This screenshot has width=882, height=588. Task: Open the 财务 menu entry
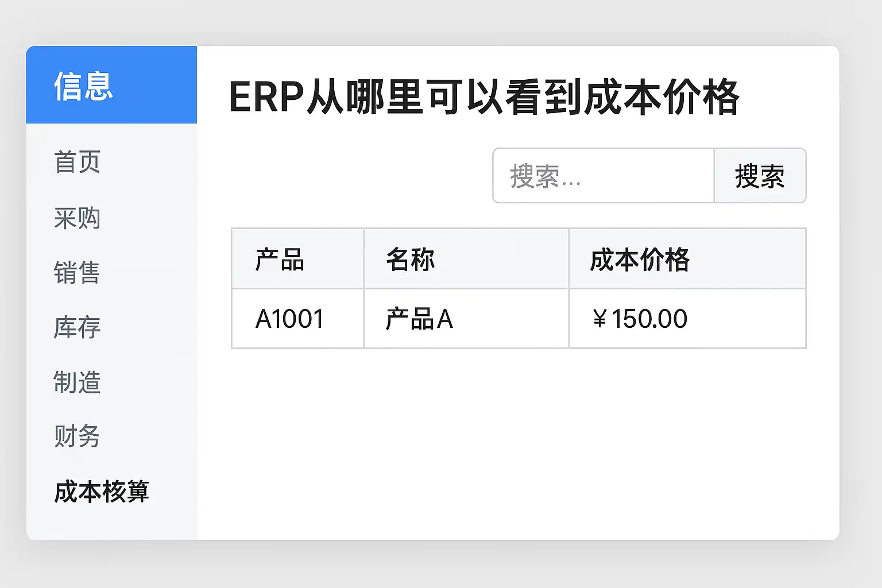tap(78, 436)
